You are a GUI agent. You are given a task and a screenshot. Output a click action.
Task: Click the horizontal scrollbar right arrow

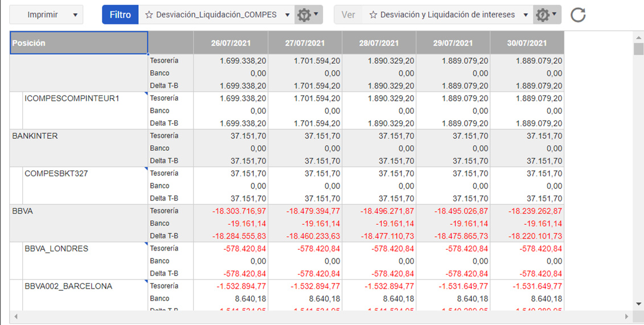point(627,316)
